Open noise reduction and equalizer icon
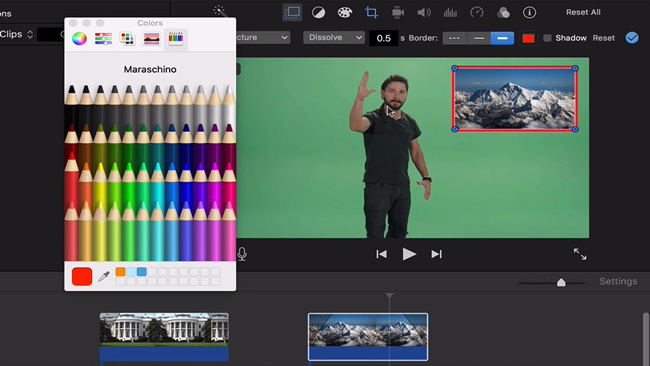650x366 pixels. (x=450, y=12)
